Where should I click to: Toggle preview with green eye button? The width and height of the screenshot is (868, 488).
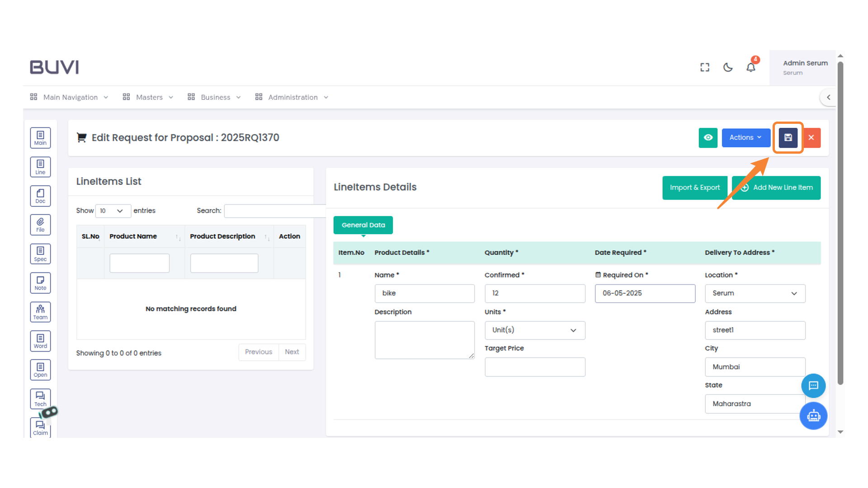[x=708, y=138]
